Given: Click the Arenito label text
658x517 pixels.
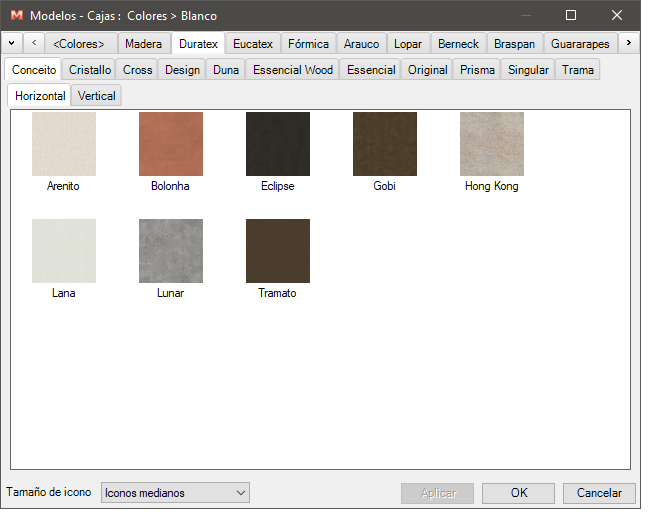Looking at the screenshot, I should point(63,186).
